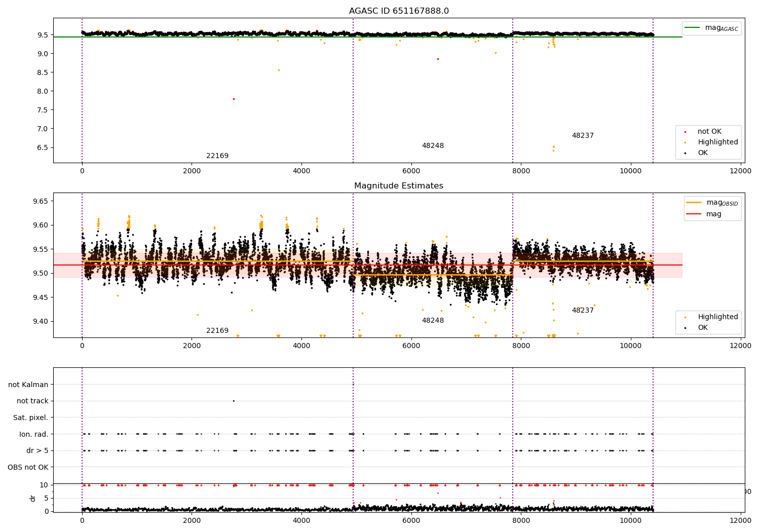Click the 'Ion. rad.' axis label
Screen dimensions: 760x532
coord(34,434)
